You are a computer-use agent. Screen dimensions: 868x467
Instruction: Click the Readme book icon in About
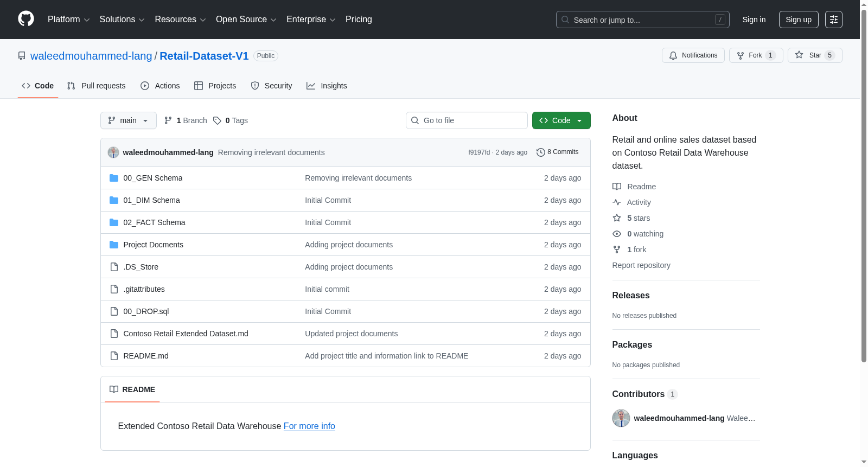pyautogui.click(x=617, y=187)
